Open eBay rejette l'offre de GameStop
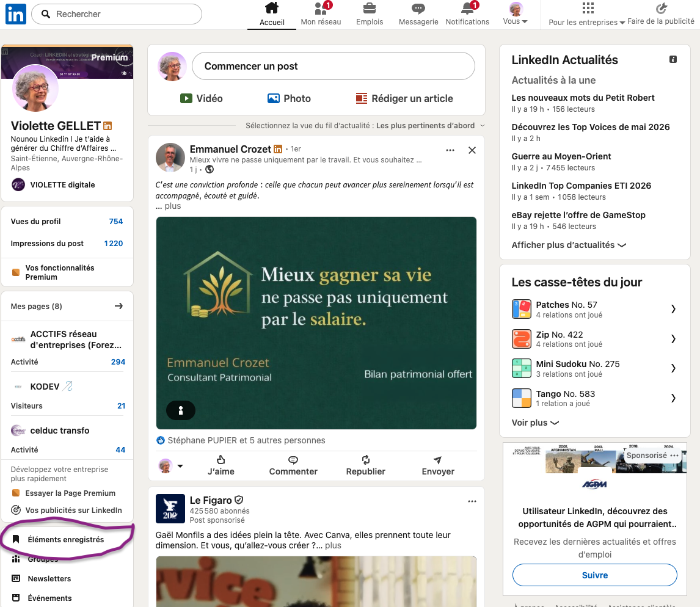Image resolution: width=700 pixels, height=607 pixels. 578,215
